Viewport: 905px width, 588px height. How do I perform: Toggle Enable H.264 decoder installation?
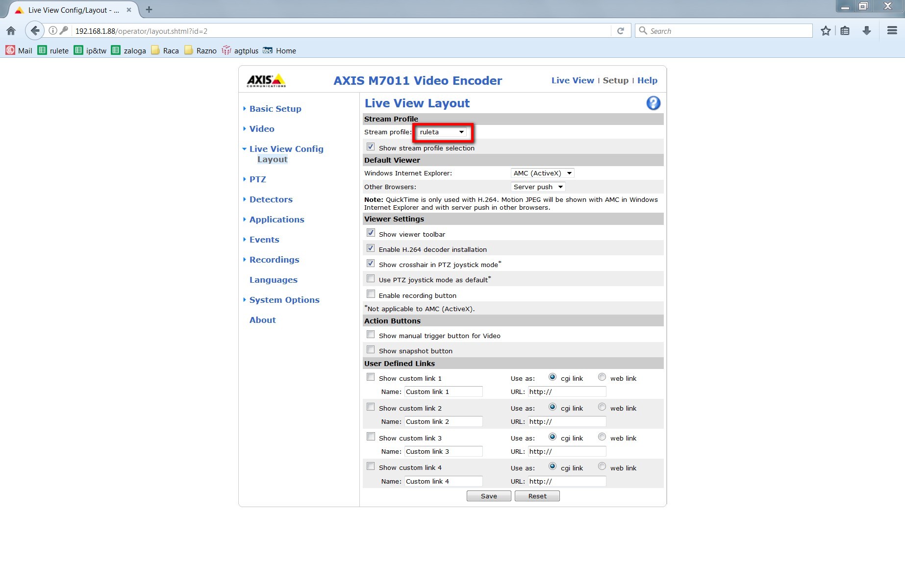tap(371, 248)
